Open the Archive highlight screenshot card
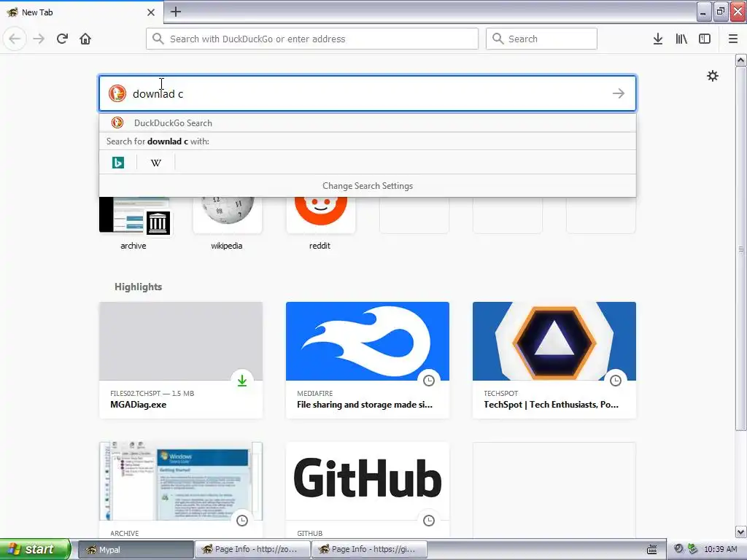The height and width of the screenshot is (560, 747). (x=181, y=491)
